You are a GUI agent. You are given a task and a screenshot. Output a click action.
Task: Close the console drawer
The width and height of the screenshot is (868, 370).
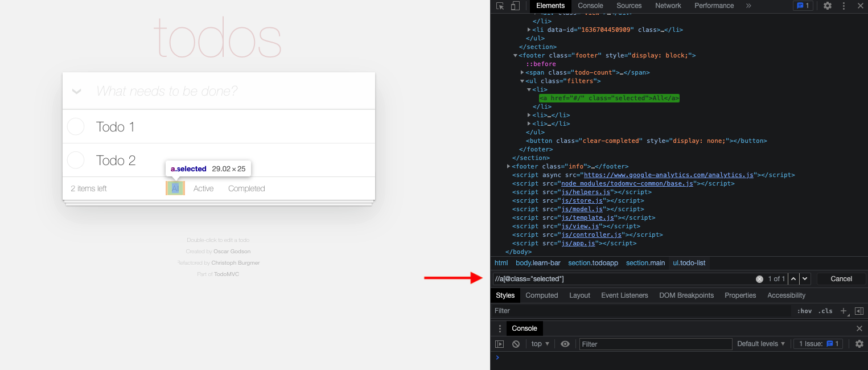[x=859, y=328]
